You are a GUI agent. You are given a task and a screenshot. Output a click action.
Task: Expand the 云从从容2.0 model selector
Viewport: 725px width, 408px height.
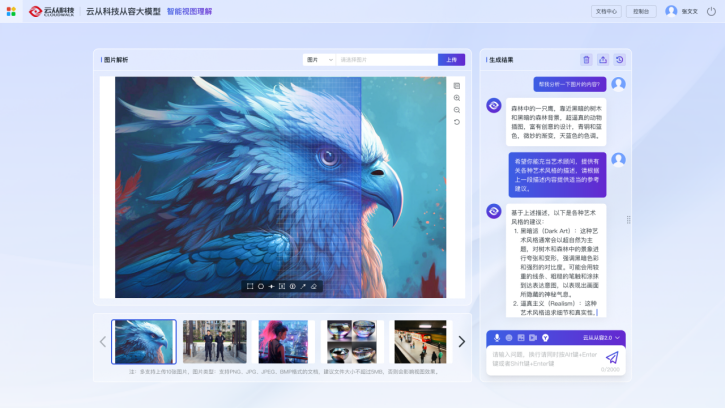pos(602,338)
